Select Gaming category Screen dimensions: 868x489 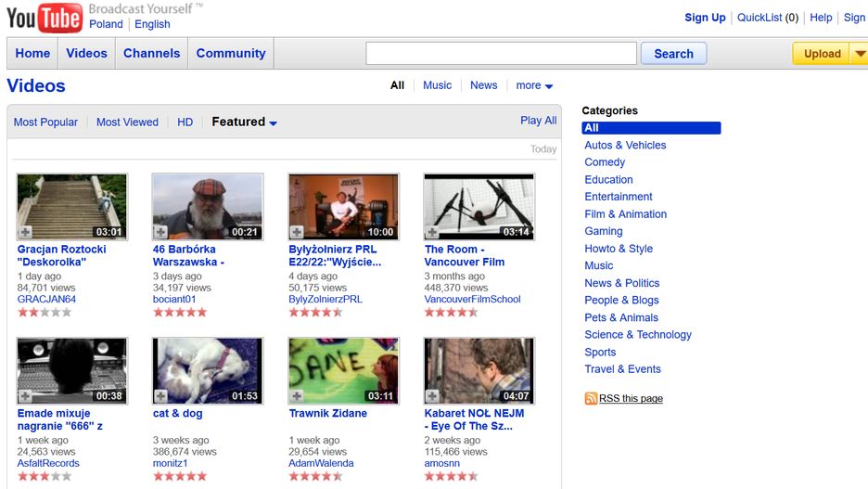[x=604, y=231]
